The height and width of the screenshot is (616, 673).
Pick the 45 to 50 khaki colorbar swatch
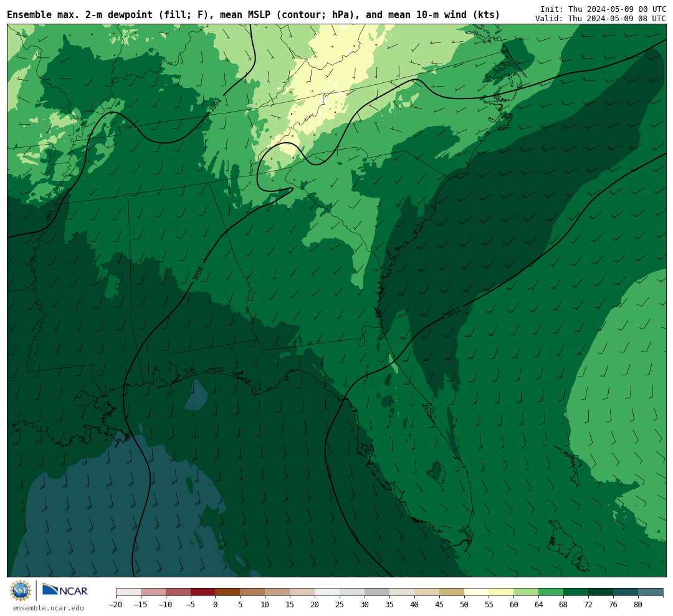tap(452, 592)
